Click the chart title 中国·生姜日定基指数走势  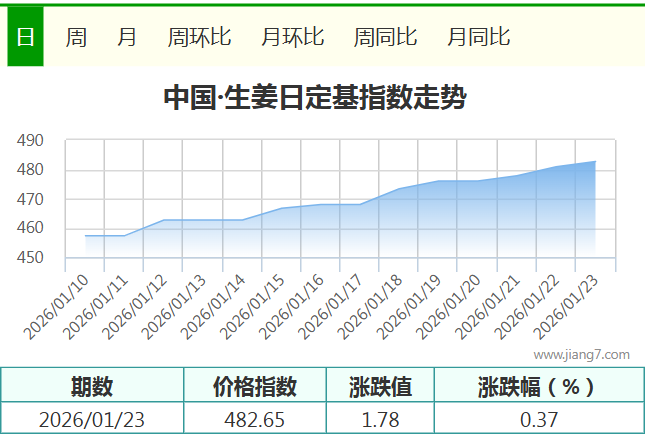(314, 98)
